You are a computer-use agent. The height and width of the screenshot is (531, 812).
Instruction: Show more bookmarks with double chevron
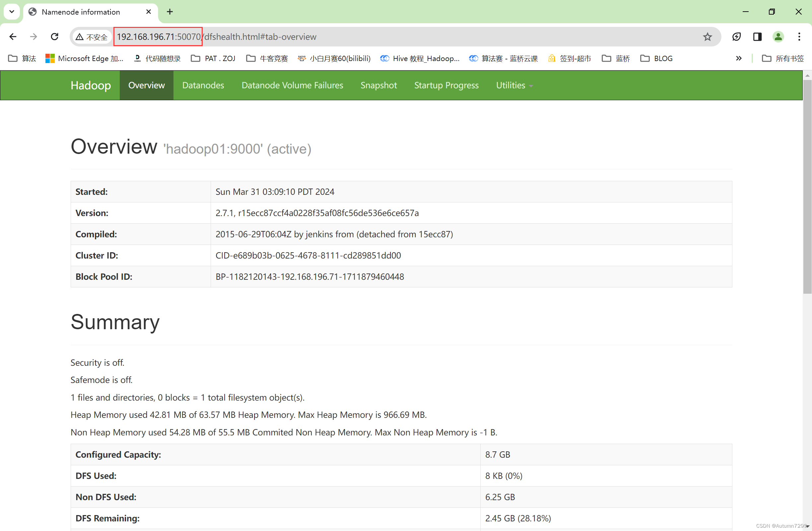click(739, 58)
